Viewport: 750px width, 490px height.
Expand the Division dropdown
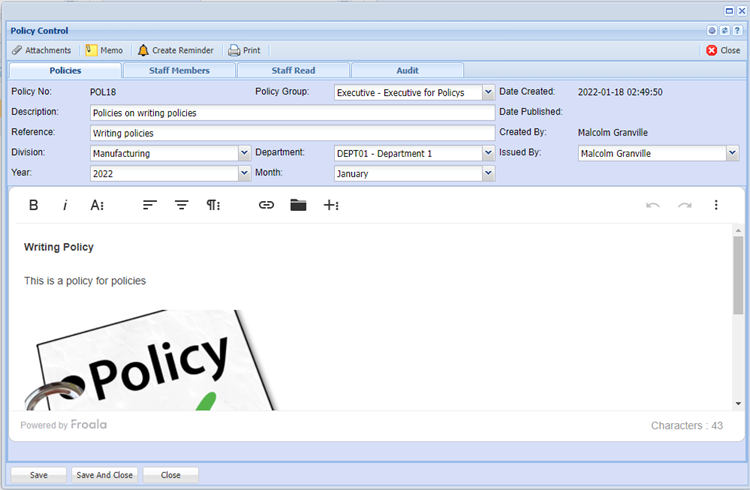(244, 153)
